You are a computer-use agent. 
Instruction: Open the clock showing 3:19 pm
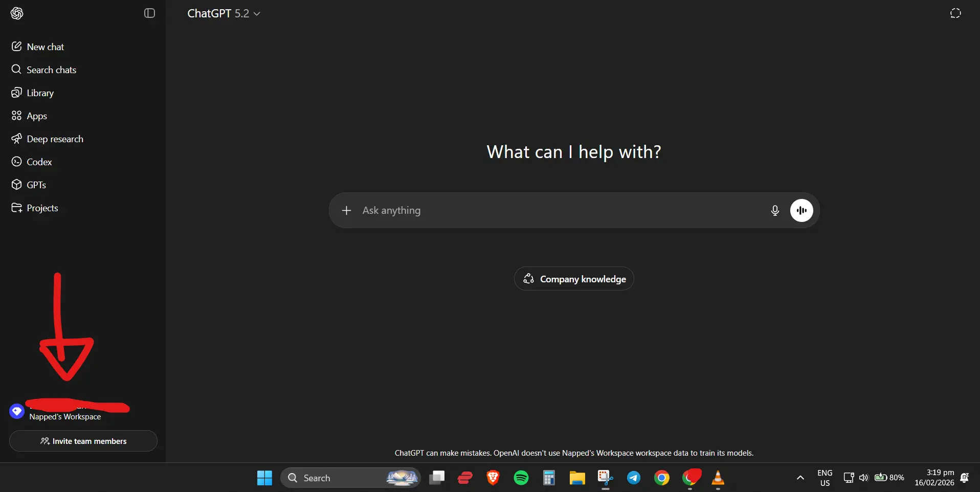(x=934, y=478)
